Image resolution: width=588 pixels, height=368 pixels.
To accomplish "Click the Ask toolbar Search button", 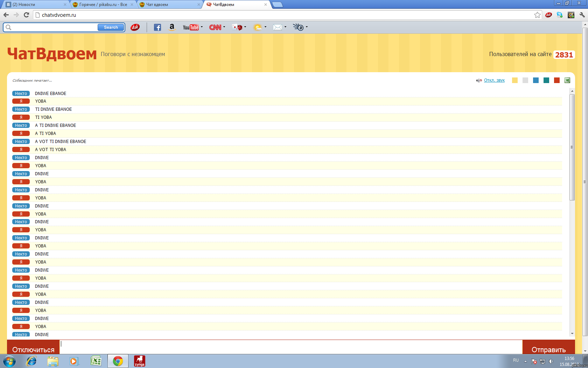I will point(111,27).
